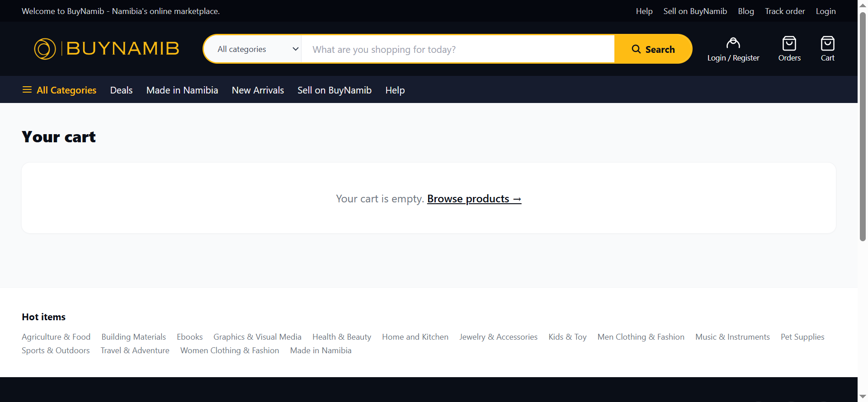Open Agriculture & Food hot item
This screenshot has height=402, width=868.
[x=56, y=337]
